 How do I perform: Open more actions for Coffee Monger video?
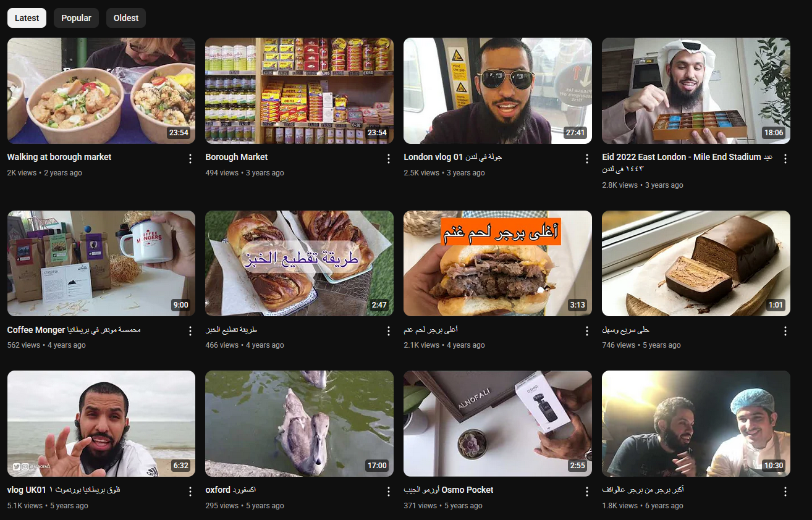tap(190, 331)
